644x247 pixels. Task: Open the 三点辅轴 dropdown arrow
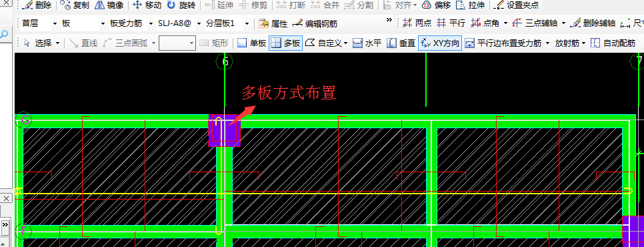[563, 23]
